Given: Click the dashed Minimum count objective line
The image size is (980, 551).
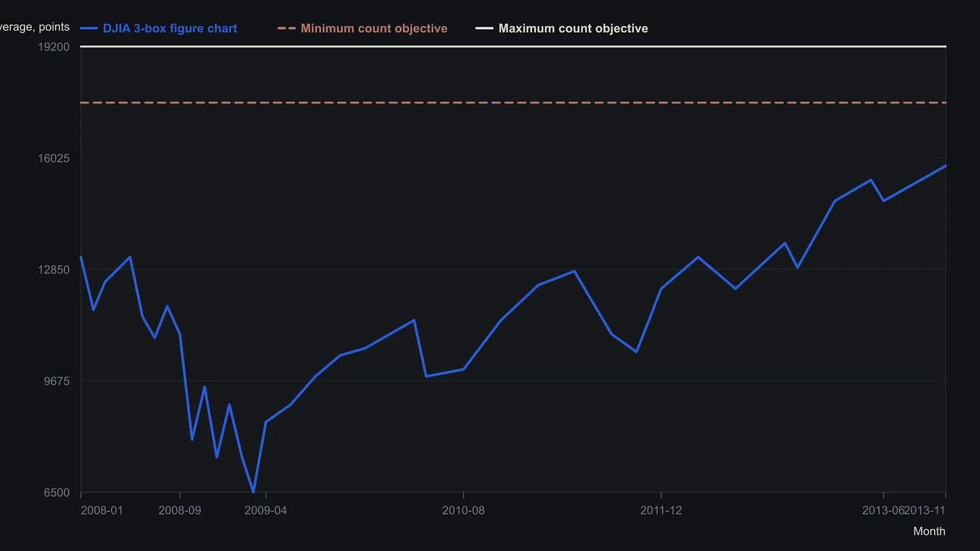Looking at the screenshot, I should (x=513, y=102).
